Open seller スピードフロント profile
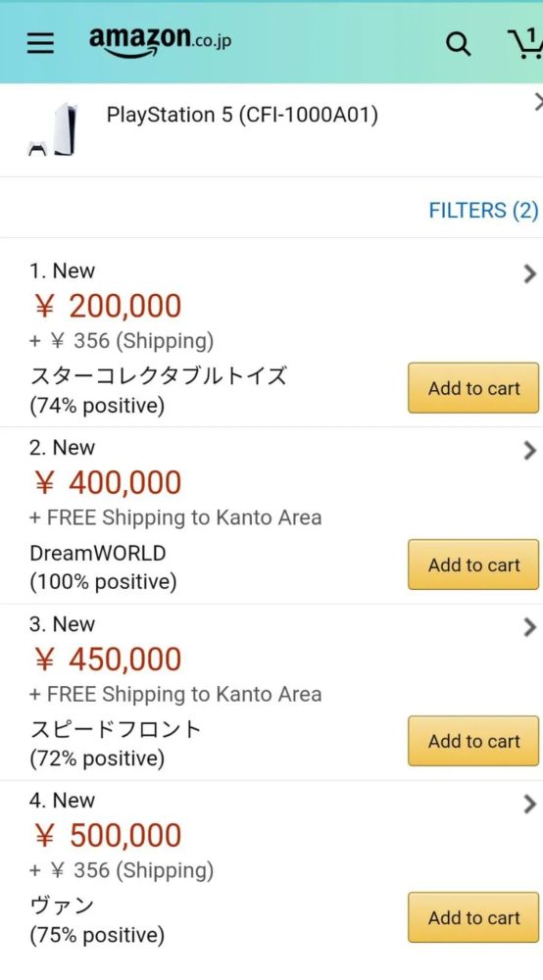Viewport: 543px width, 980px height. [116, 729]
